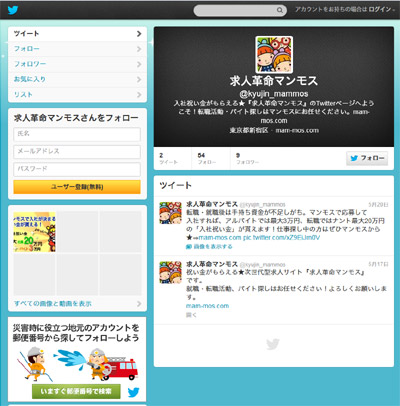
Task: Click the 5月20日 tweet timestamp
Action: [x=378, y=204]
